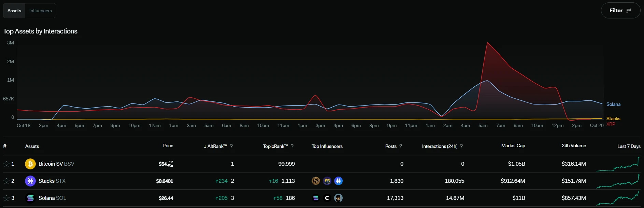
Task: Sort the table by TopicRank column
Action: point(275,146)
